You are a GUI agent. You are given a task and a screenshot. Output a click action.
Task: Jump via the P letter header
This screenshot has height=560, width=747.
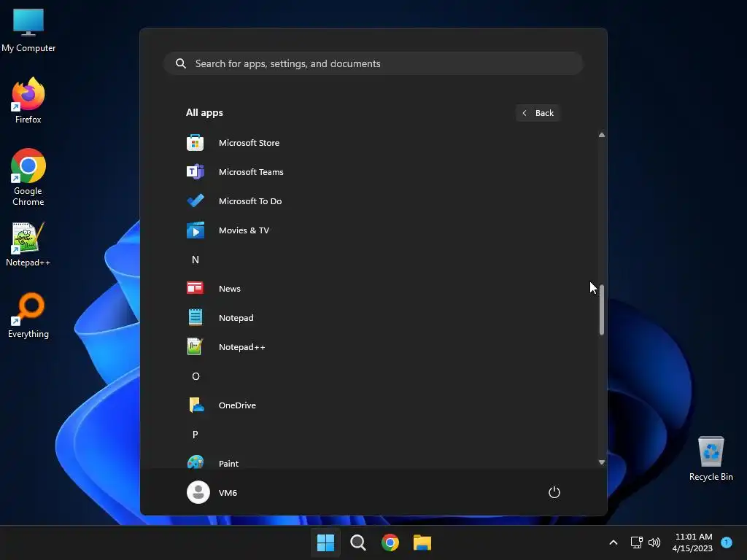(x=196, y=435)
